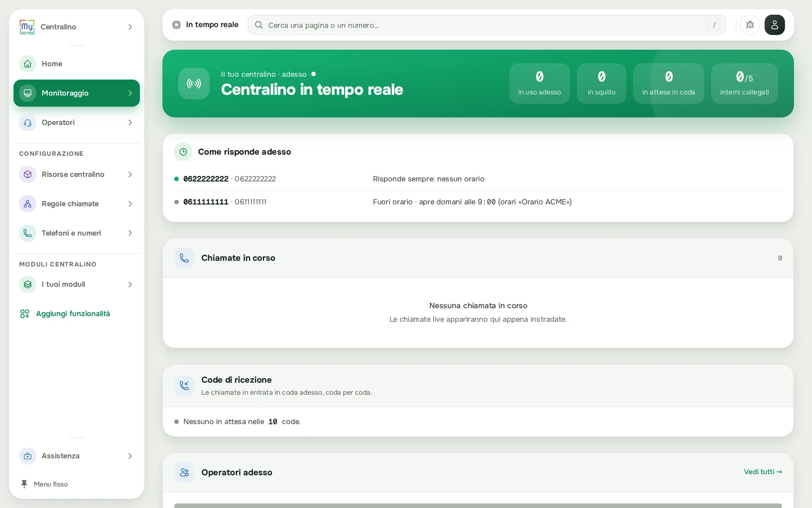
Task: Click the My Centralino logo icon
Action: point(27,27)
